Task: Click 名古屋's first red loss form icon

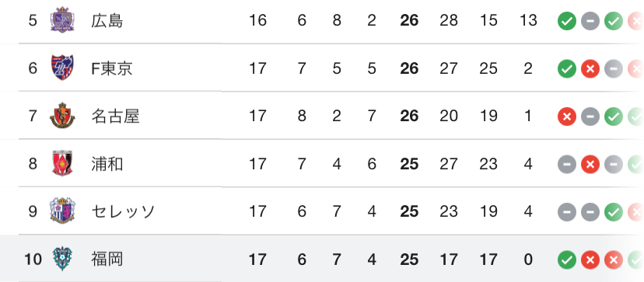Action: click(x=567, y=117)
